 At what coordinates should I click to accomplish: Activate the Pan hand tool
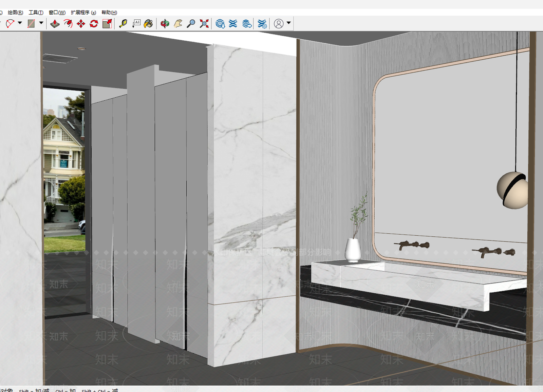tap(178, 23)
